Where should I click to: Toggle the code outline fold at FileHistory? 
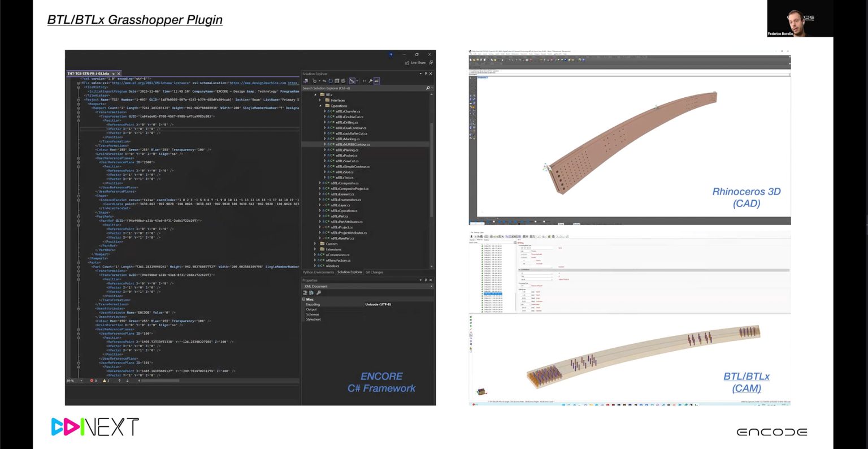(79, 87)
